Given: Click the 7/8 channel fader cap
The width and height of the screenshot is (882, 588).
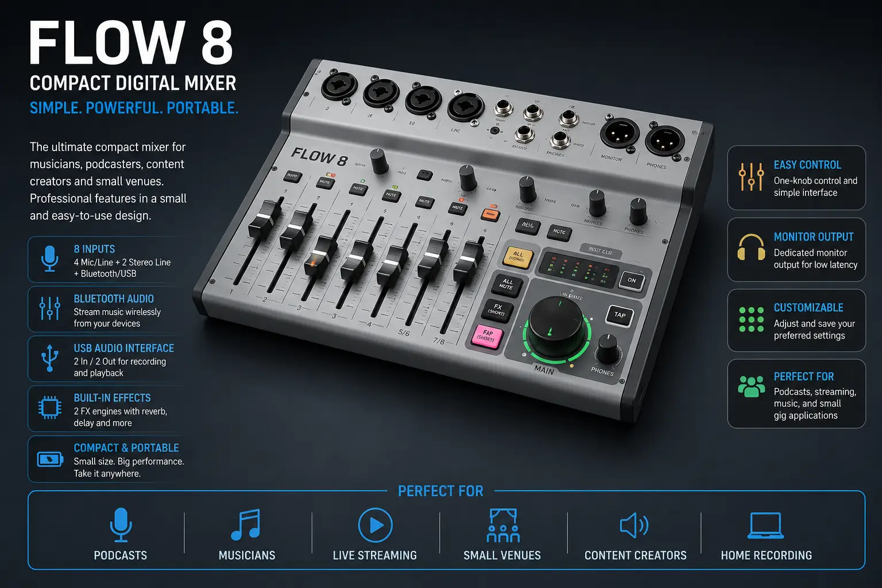Looking at the screenshot, I should [467, 261].
